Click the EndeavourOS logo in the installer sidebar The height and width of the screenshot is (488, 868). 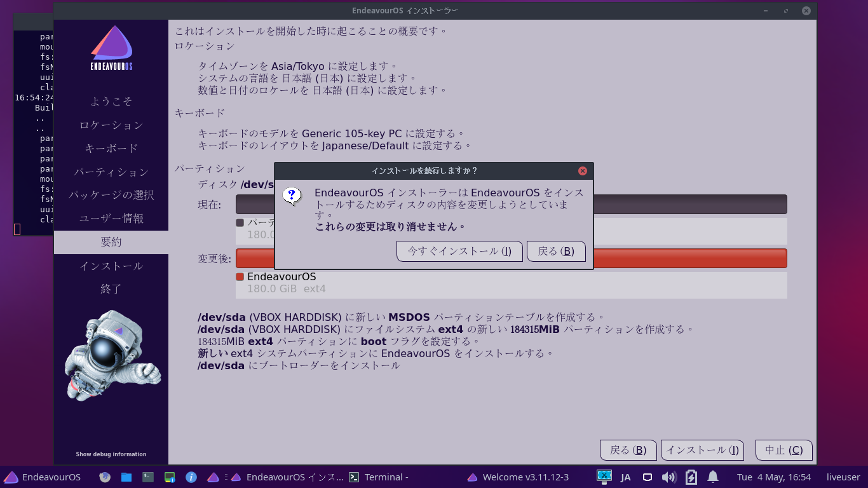pos(111,48)
